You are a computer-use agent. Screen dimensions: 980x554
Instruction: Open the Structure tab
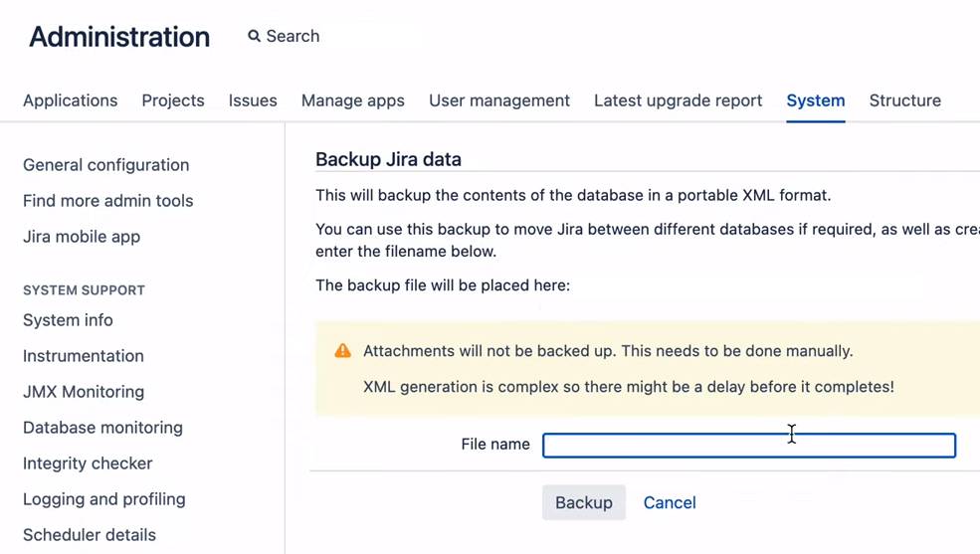point(905,100)
